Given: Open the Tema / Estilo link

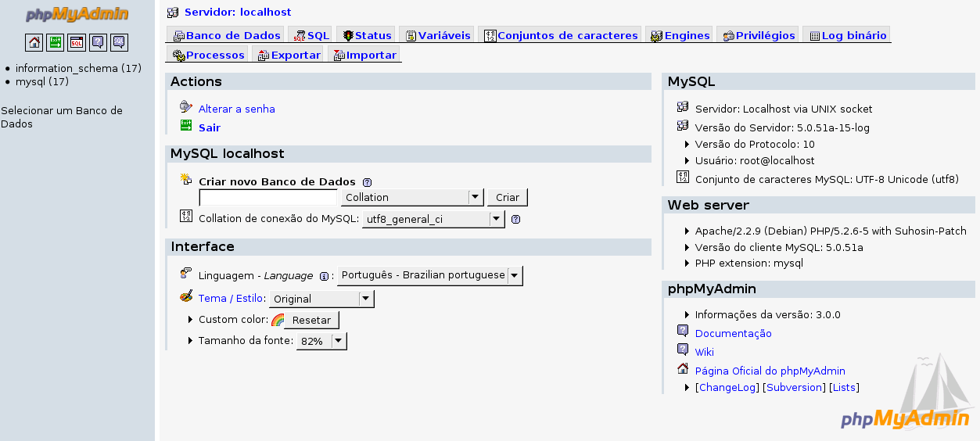Looking at the screenshot, I should click(x=231, y=298).
